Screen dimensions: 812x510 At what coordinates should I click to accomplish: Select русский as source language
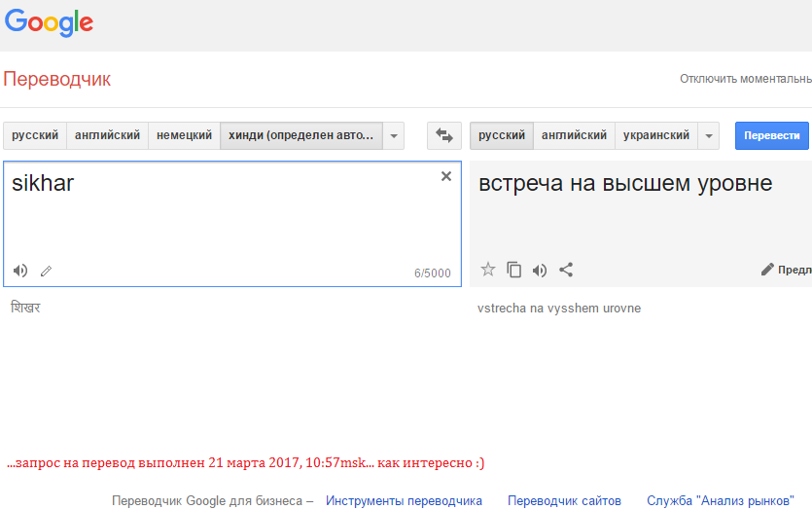(x=35, y=135)
